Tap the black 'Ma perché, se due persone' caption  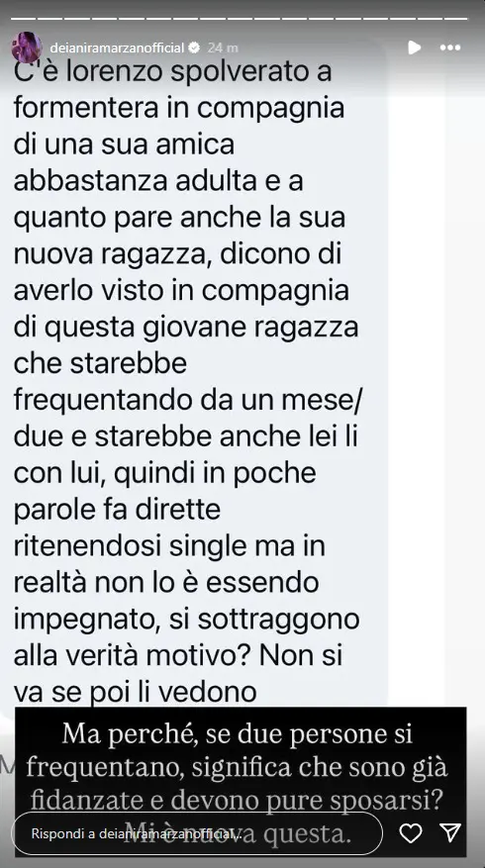[241, 782]
